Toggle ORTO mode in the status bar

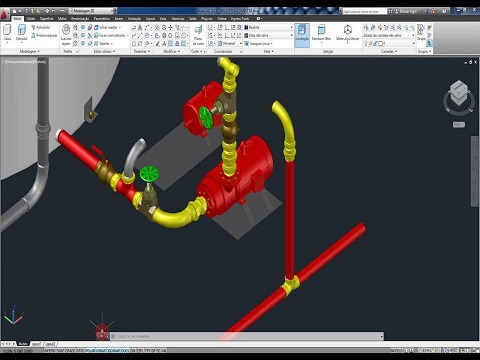click(x=80, y=351)
